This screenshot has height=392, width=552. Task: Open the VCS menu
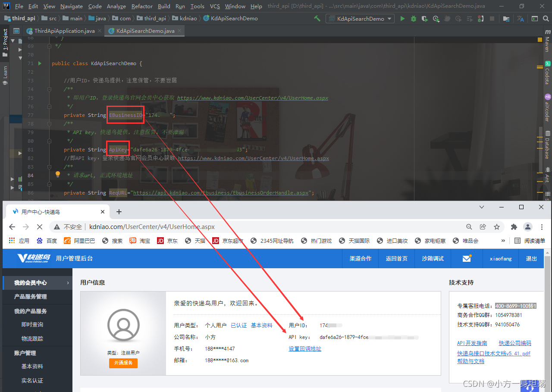click(215, 6)
